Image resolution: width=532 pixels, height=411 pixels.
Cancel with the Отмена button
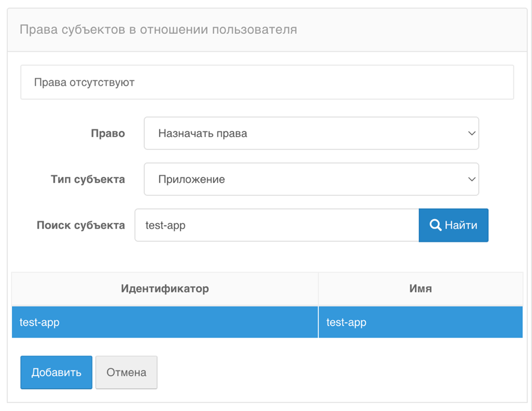(127, 372)
